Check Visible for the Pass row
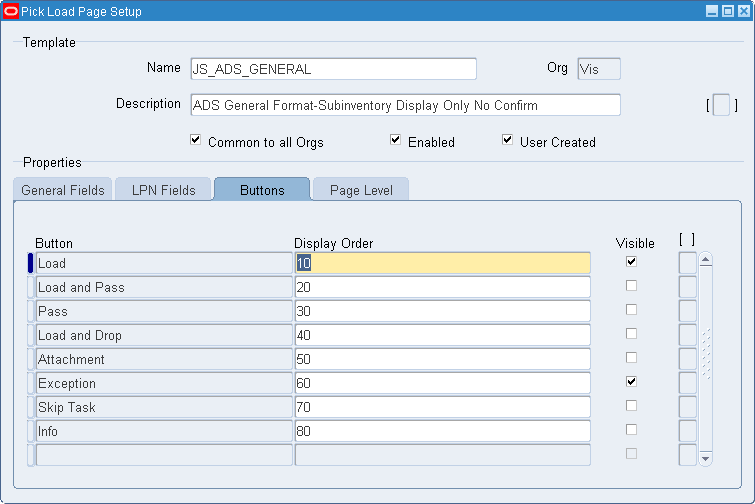This screenshot has width=755, height=504. (631, 310)
